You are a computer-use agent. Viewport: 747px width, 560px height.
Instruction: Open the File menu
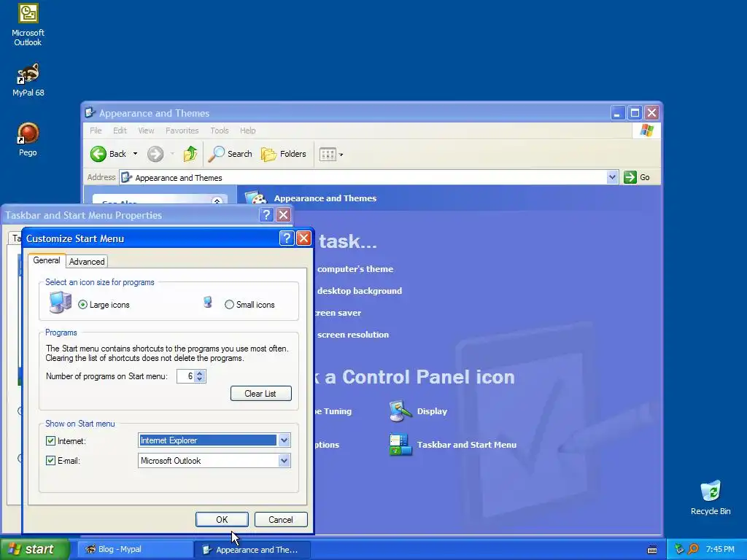tap(96, 131)
